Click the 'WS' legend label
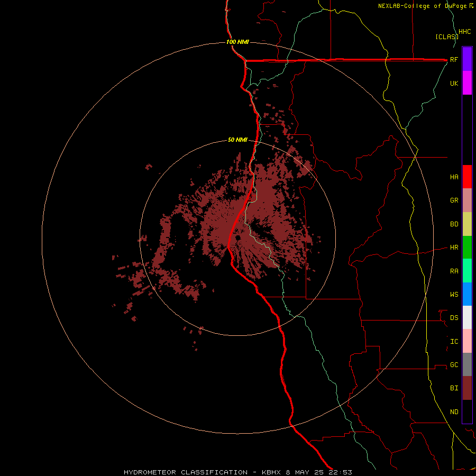The height and width of the screenshot is (476, 476). click(454, 295)
